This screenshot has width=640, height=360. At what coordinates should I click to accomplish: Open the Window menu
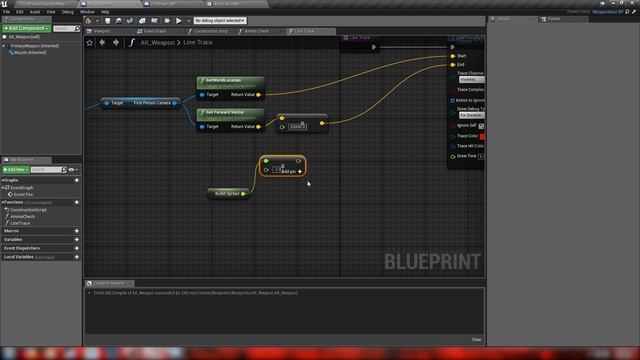(87, 12)
